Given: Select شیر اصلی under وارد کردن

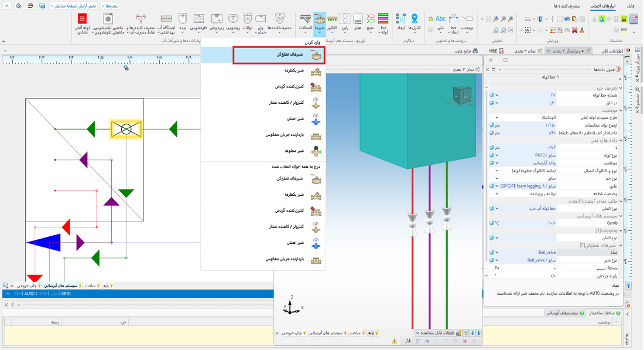Looking at the screenshot, I should pyautogui.click(x=263, y=119).
